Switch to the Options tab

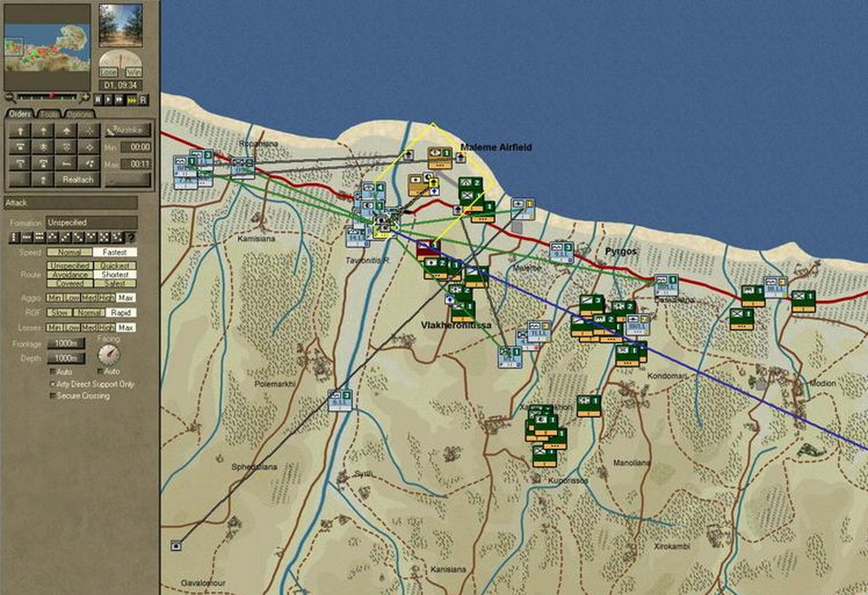tap(80, 114)
